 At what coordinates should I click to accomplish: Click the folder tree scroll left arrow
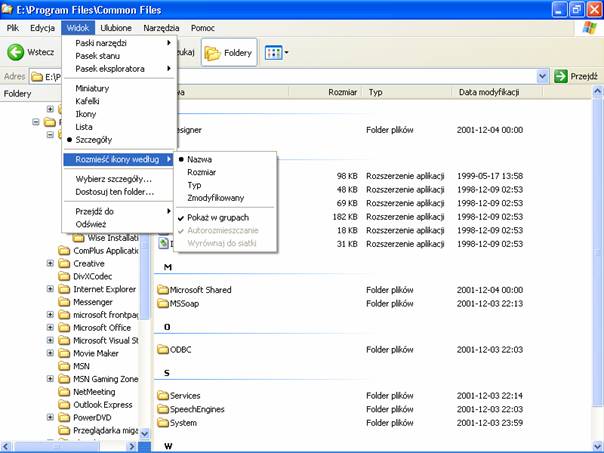point(6,446)
